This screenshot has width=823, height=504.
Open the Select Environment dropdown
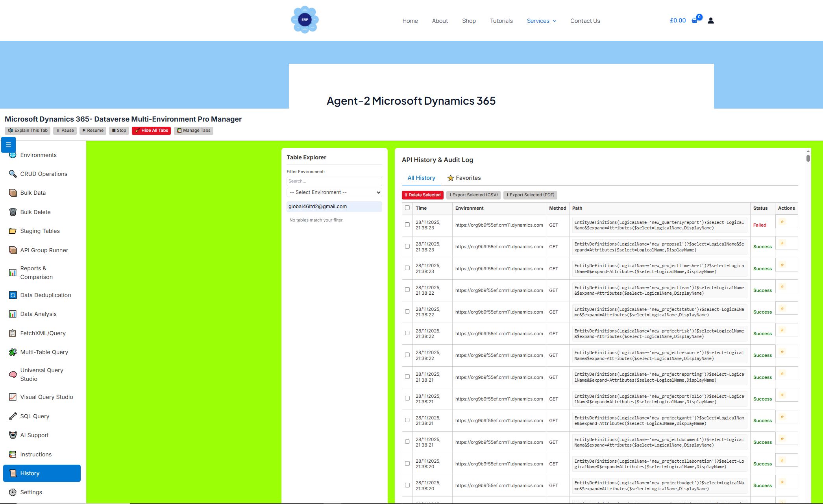click(334, 192)
